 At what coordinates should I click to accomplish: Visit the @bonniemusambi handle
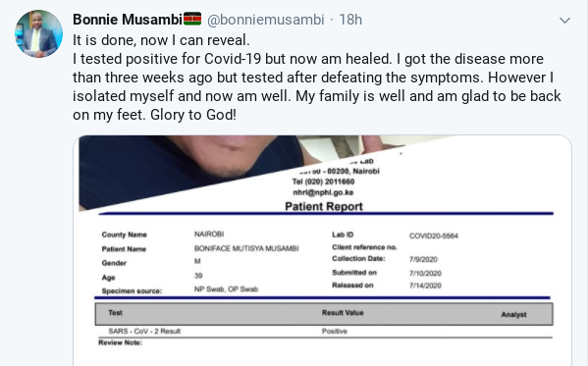(x=265, y=20)
